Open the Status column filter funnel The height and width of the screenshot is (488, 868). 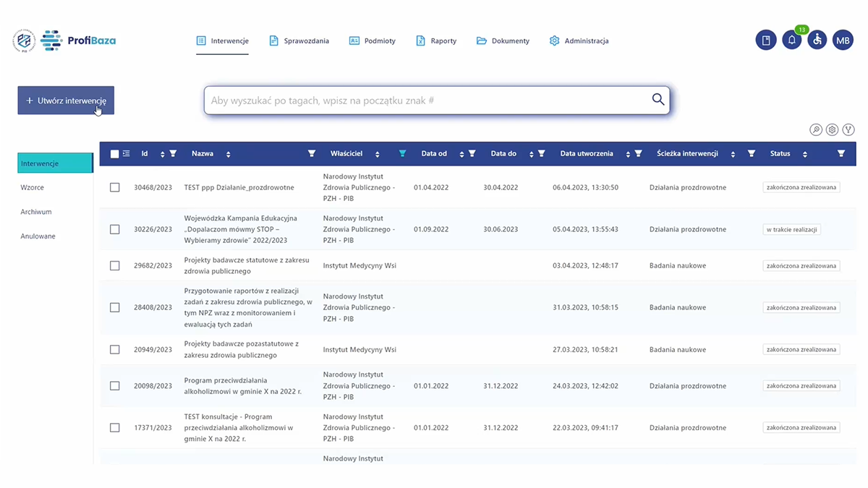point(841,153)
